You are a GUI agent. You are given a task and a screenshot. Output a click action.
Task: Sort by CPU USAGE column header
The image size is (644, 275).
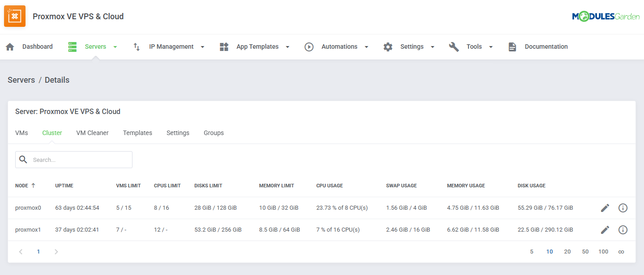(x=329, y=186)
